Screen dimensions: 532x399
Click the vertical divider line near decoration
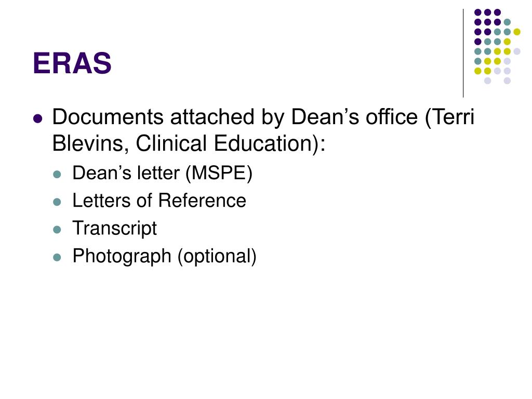coord(463,54)
